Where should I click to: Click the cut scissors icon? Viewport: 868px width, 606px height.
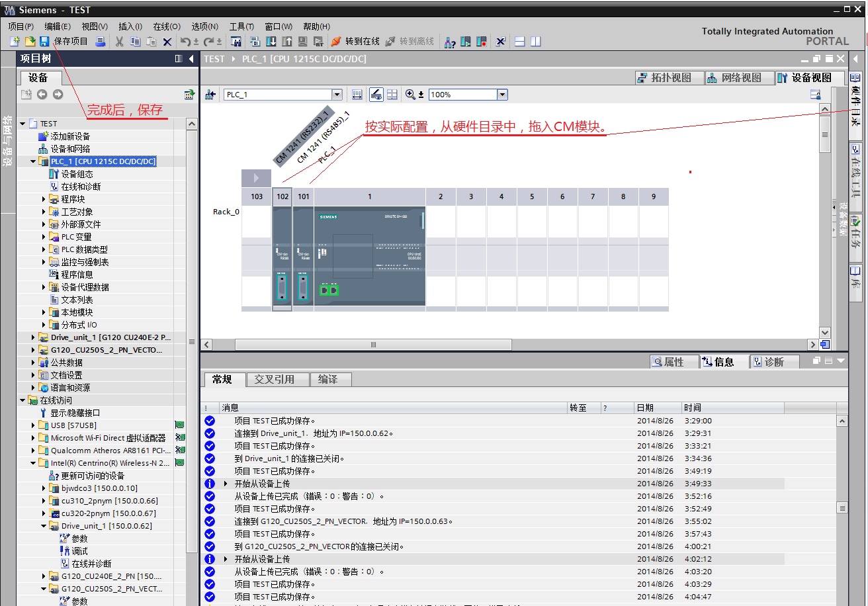click(119, 42)
